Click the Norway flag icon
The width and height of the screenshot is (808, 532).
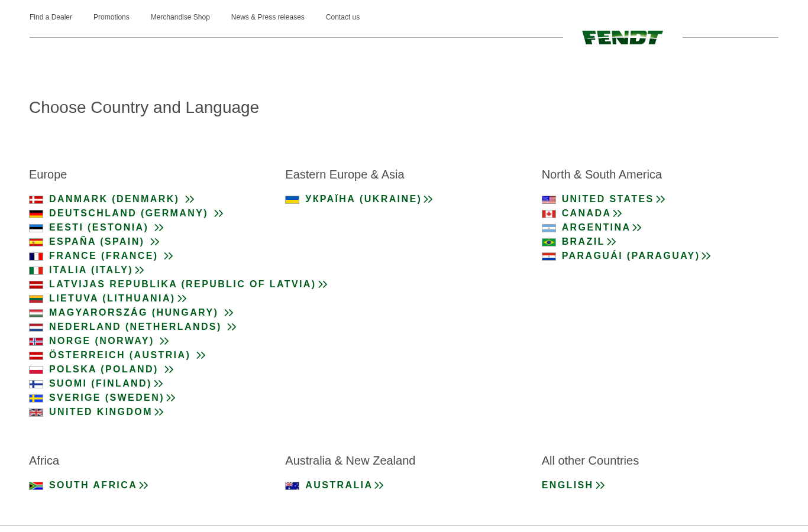point(36,342)
